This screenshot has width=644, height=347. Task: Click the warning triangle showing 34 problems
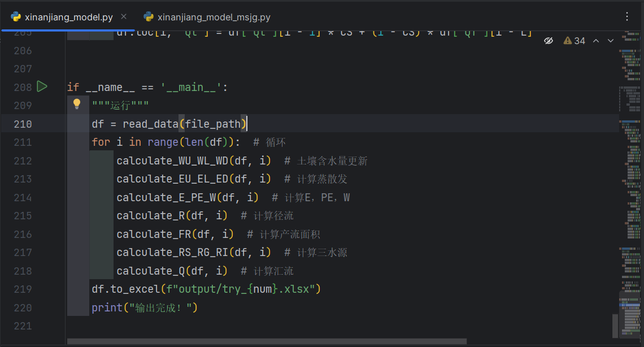(568, 41)
